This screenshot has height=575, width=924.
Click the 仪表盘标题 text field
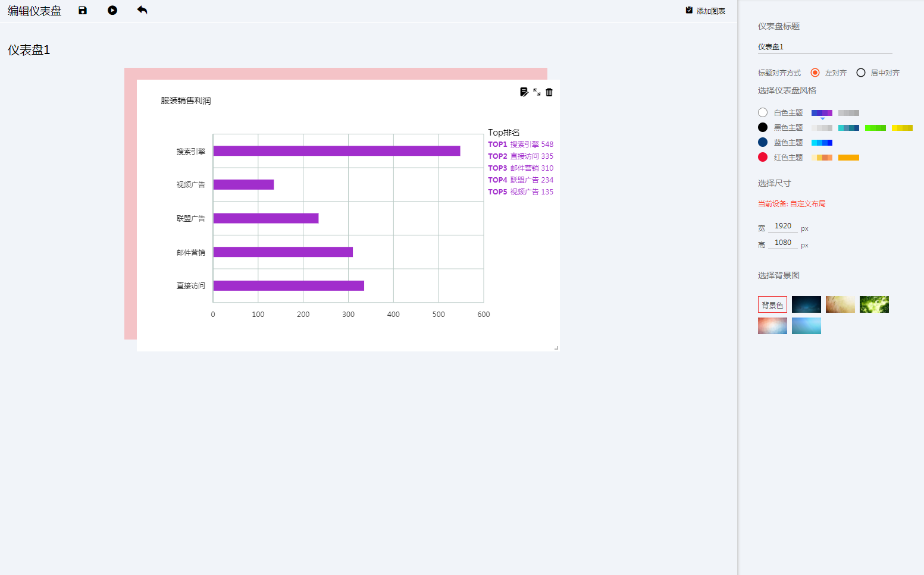point(825,47)
